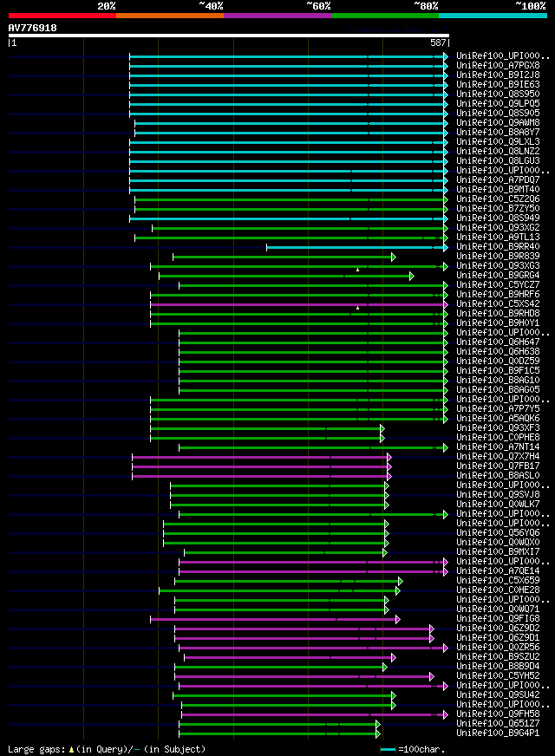Screen dimensions: 555x756
Task: Open hit UniRef100_Q6Z9D2
Action: tap(498, 629)
